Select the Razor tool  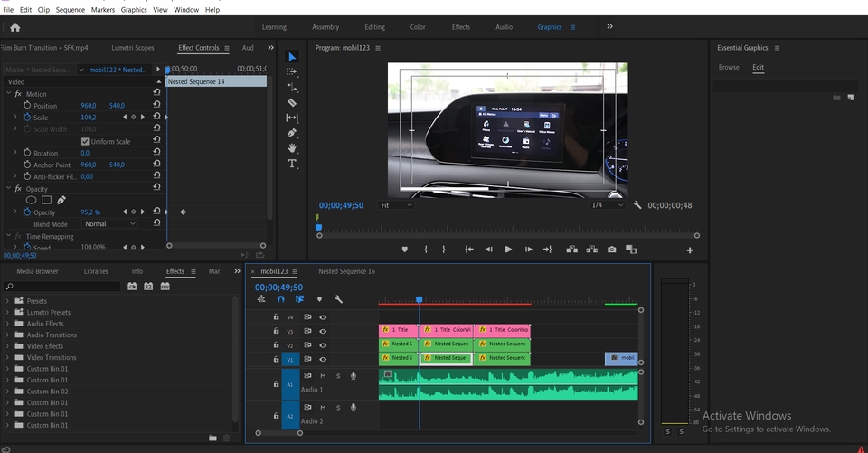[x=292, y=102]
